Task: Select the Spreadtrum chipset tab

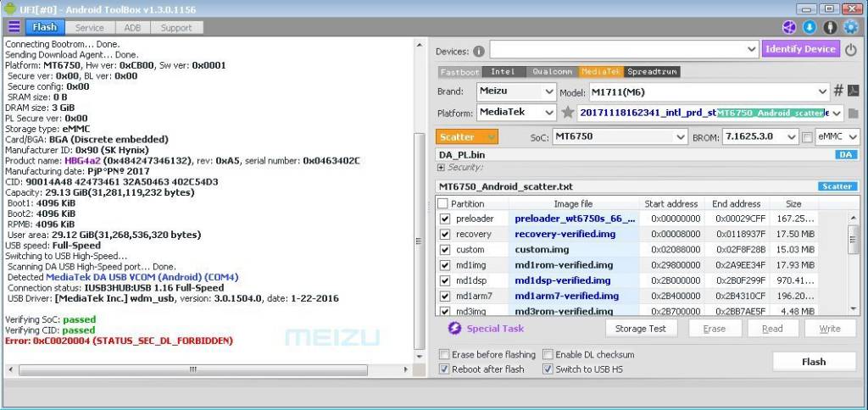Action: (652, 72)
